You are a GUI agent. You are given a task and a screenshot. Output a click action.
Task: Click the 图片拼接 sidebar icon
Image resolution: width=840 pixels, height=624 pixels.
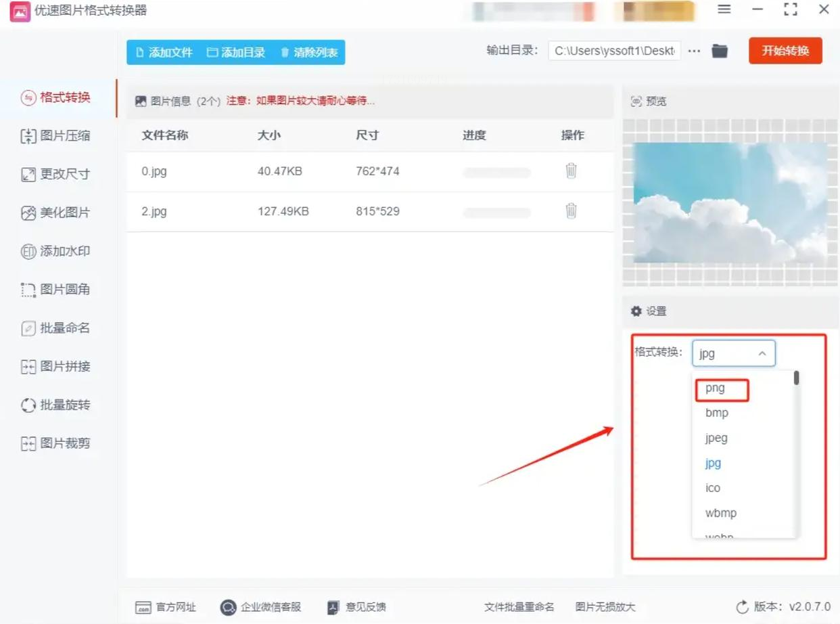coord(28,367)
